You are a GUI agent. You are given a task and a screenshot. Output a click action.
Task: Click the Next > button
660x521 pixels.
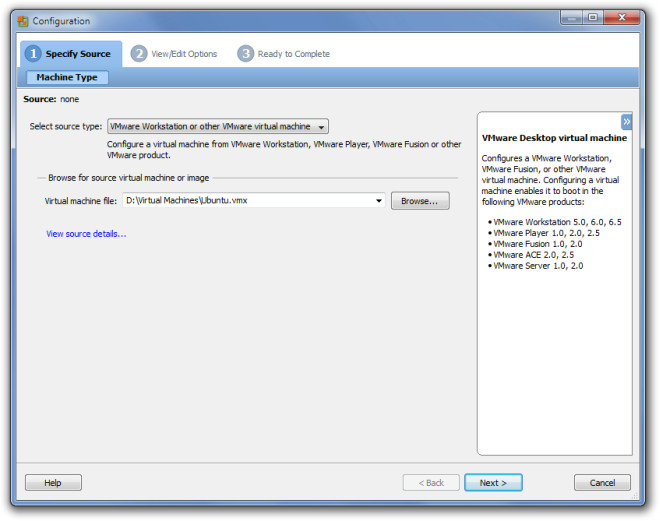(x=493, y=483)
